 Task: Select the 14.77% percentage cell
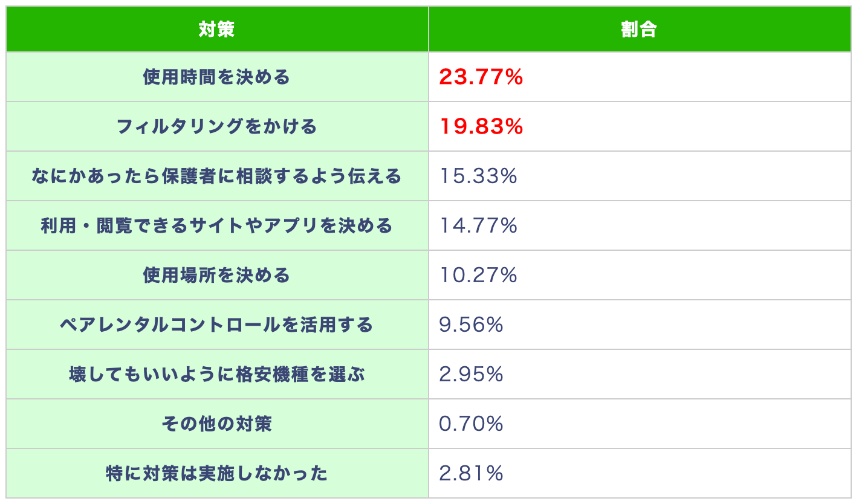(x=478, y=226)
